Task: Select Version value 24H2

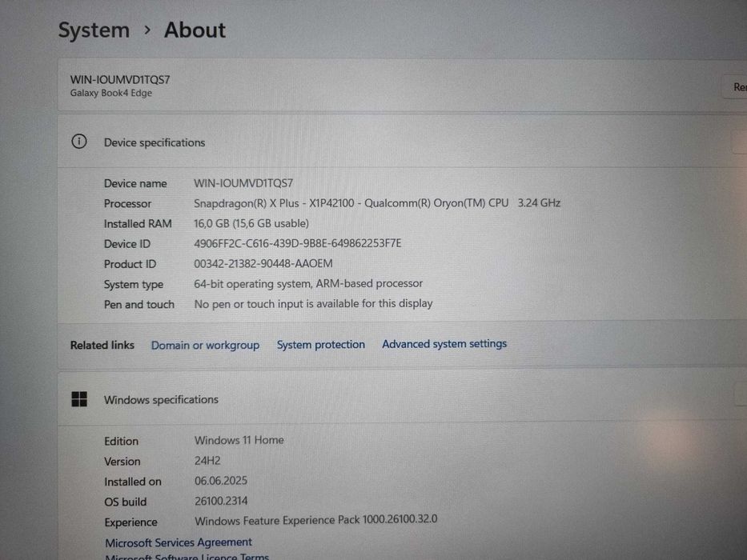Action: point(207,461)
